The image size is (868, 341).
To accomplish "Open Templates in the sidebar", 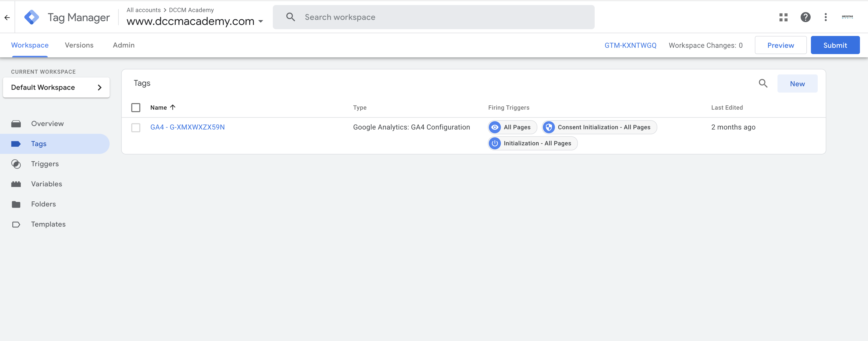I will click(x=48, y=224).
